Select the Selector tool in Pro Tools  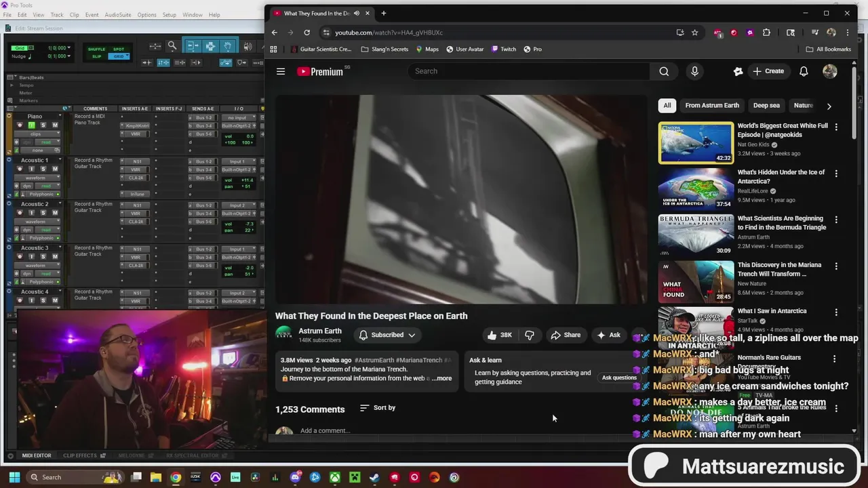[x=210, y=46]
